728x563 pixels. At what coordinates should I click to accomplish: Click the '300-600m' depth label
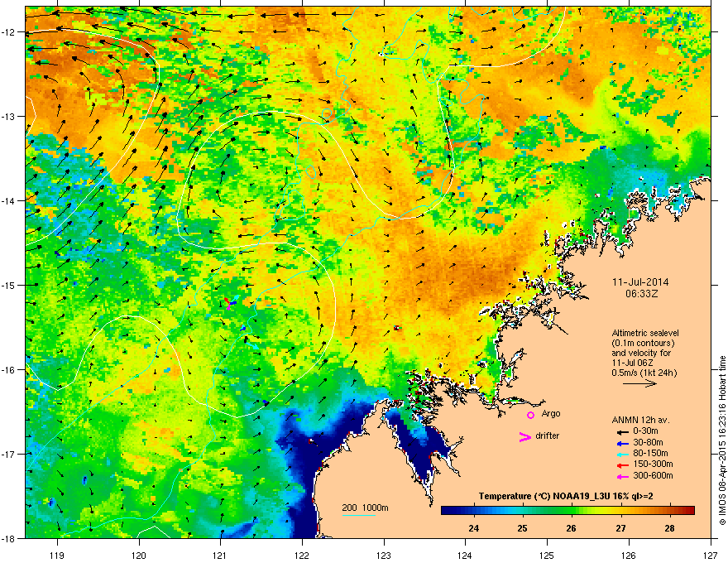[x=653, y=475]
